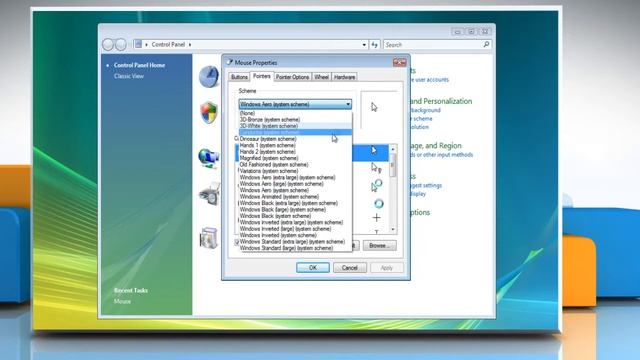This screenshot has width=640, height=360.
Task: Expand the arrow after Control Panel breadcrumb
Action: point(190,44)
